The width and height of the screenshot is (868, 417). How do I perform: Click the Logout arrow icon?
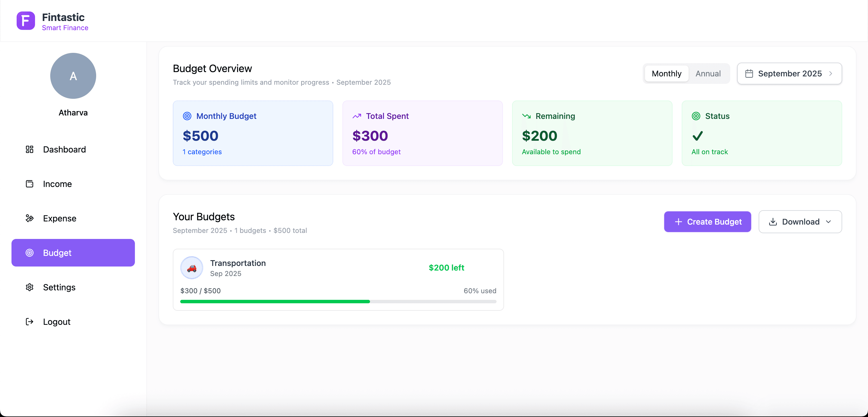point(30,322)
